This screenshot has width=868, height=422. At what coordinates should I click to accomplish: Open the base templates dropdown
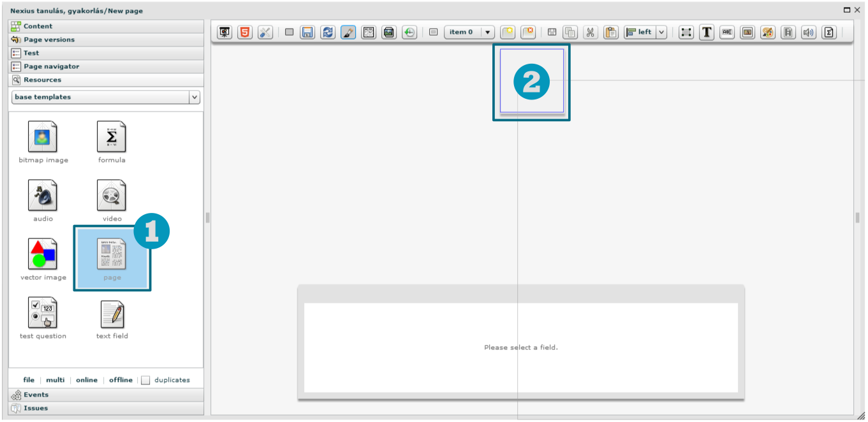click(x=195, y=97)
